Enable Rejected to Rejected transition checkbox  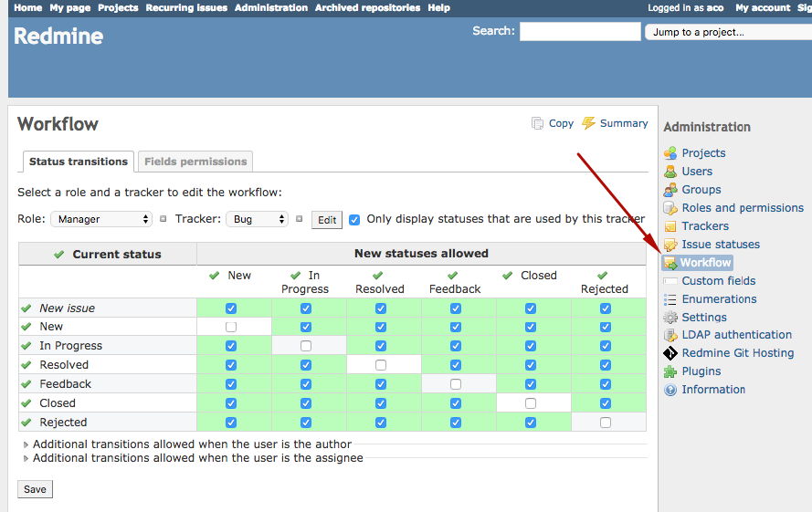coord(606,423)
